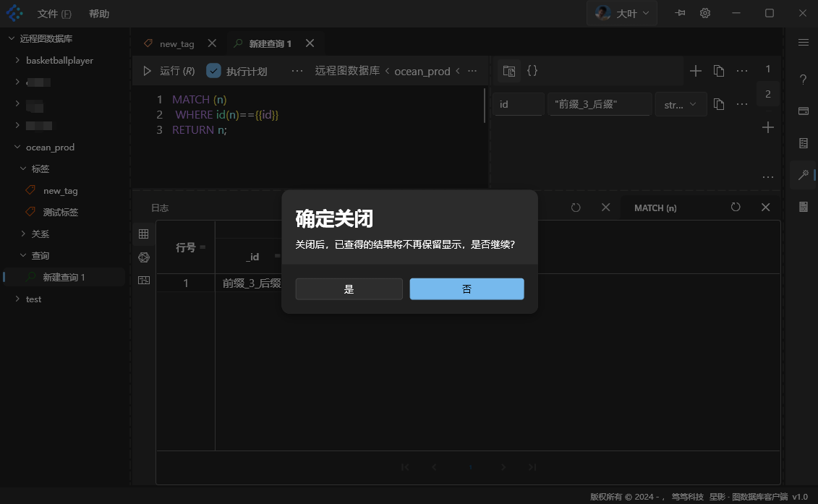
Task: Collapse the 标签 folder
Action: pyautogui.click(x=23, y=168)
